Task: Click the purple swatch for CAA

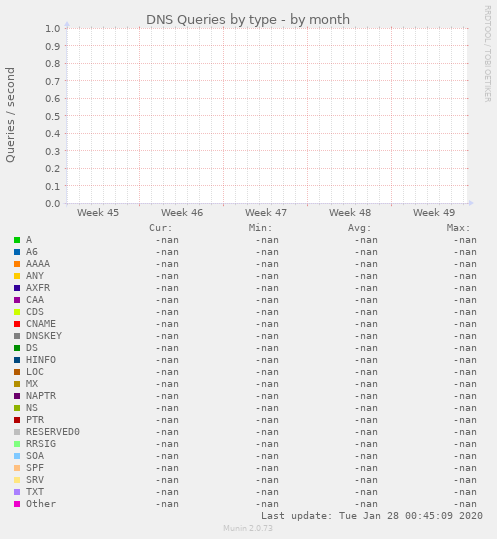Action: tap(17, 300)
